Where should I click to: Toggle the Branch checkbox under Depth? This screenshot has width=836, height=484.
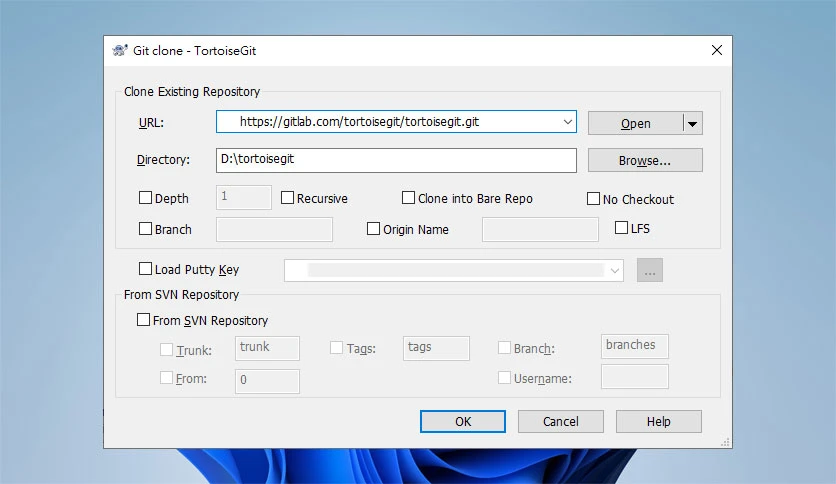(x=145, y=229)
